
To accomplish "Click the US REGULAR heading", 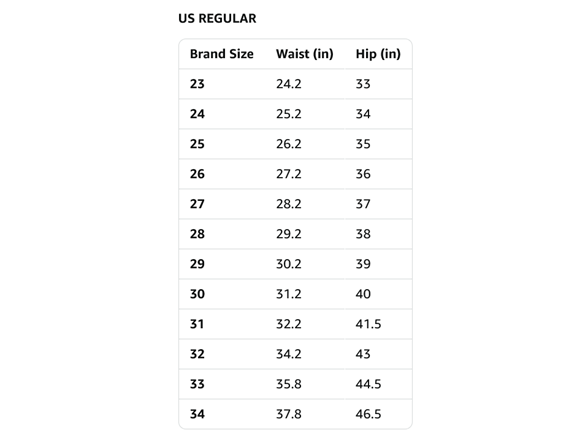I will pos(217,18).
